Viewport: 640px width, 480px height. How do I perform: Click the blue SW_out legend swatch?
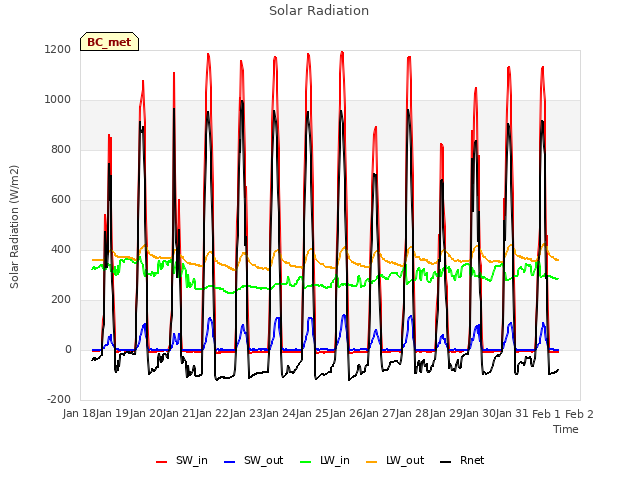pos(230,462)
